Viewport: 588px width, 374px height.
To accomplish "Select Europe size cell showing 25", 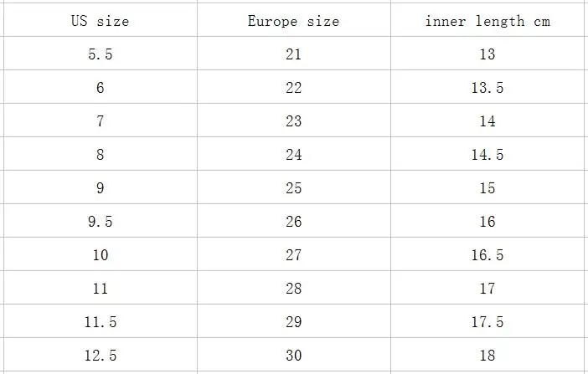I will [293, 188].
